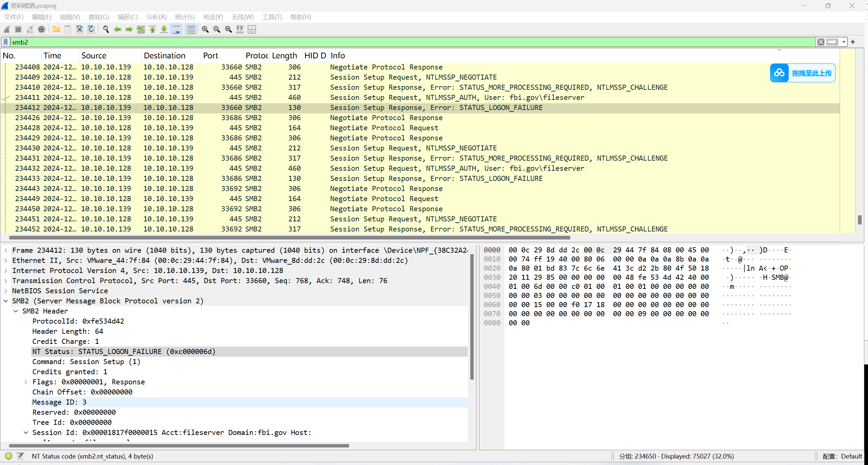The height and width of the screenshot is (465, 868).
Task: Open the 分析(A) menu
Action: 156,17
